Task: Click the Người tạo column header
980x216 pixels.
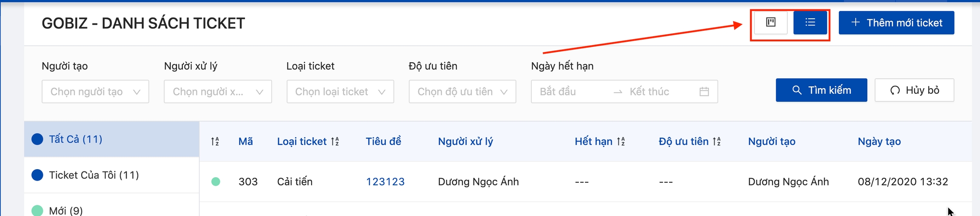Action: tap(772, 141)
